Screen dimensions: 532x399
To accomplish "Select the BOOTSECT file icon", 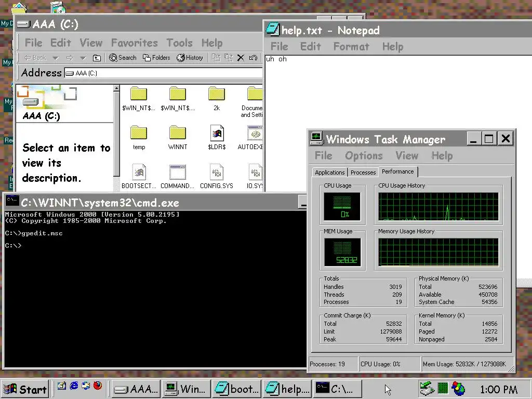I will click(139, 172).
